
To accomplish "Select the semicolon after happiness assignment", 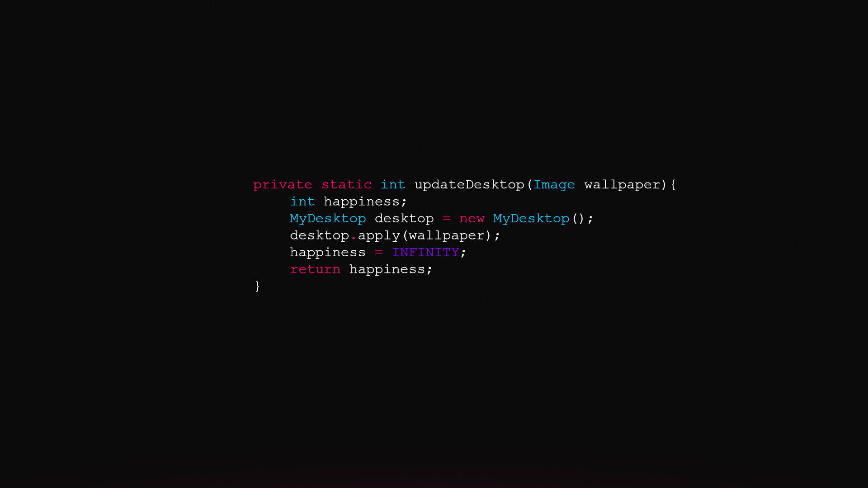I will click(x=466, y=253).
